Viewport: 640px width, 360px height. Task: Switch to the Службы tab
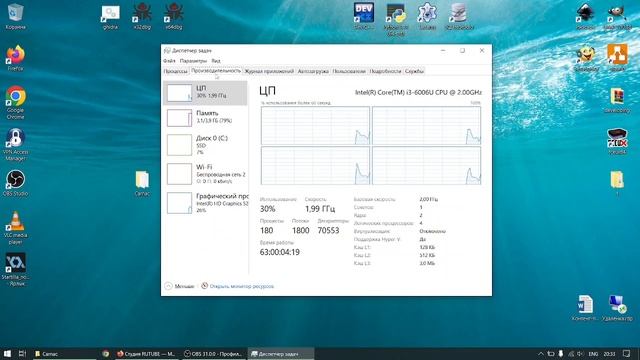click(414, 71)
